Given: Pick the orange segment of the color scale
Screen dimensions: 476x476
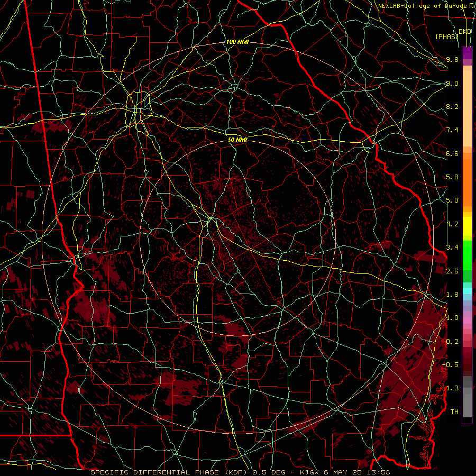Looking at the screenshot, I should click(x=467, y=182).
